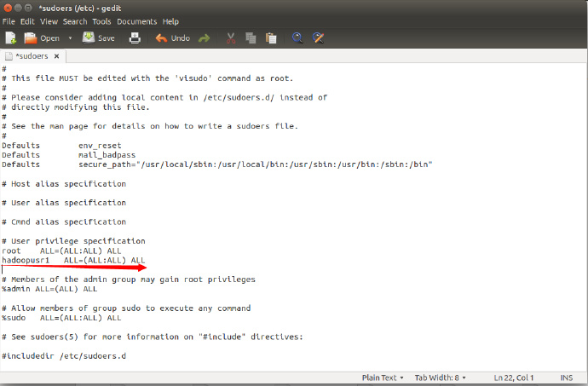Screen dimensions: 588x386
Task: Click the # See sudoers(5) comment line
Action: (x=153, y=337)
